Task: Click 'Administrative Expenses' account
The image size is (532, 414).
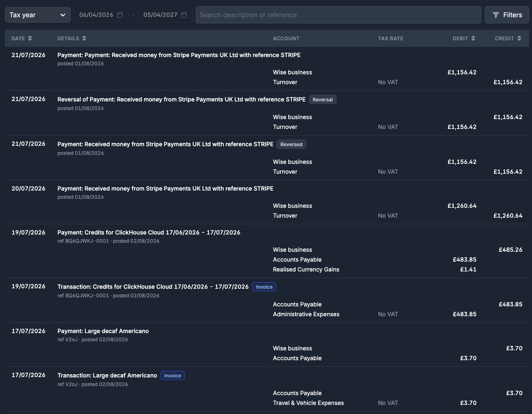Action: coord(306,314)
